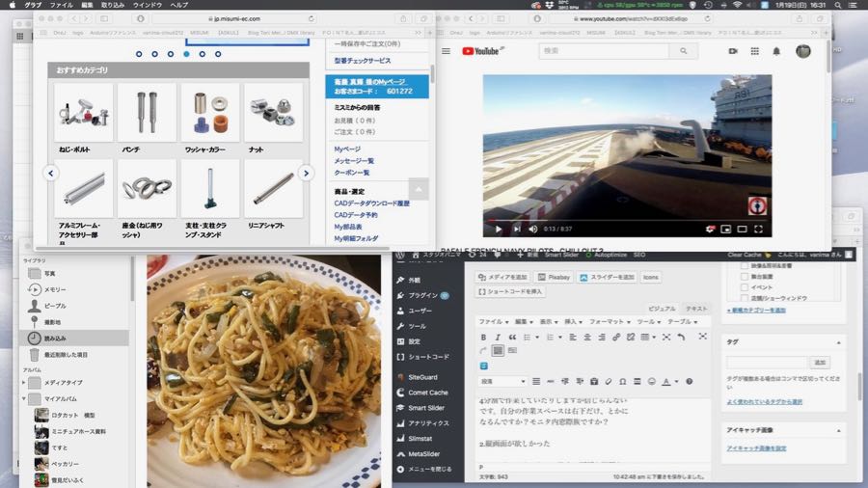Click YouTube search magnifier button
868x488 pixels.
pyautogui.click(x=684, y=51)
